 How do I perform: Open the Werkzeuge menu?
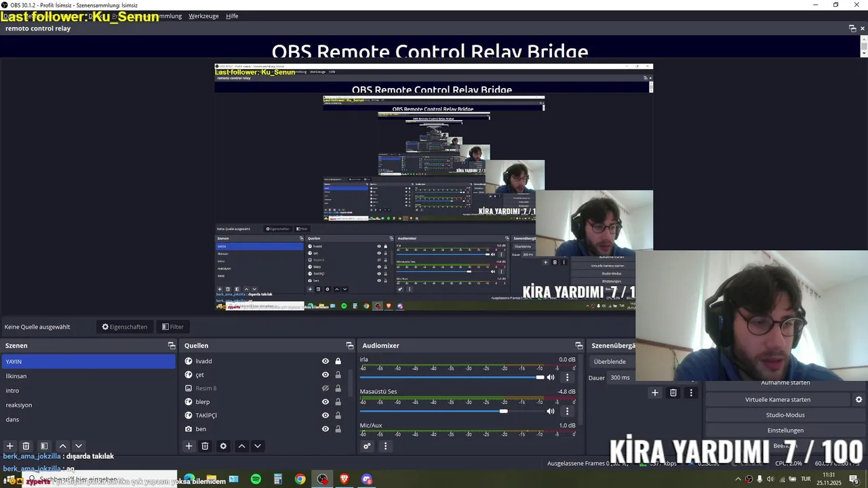[x=203, y=16]
